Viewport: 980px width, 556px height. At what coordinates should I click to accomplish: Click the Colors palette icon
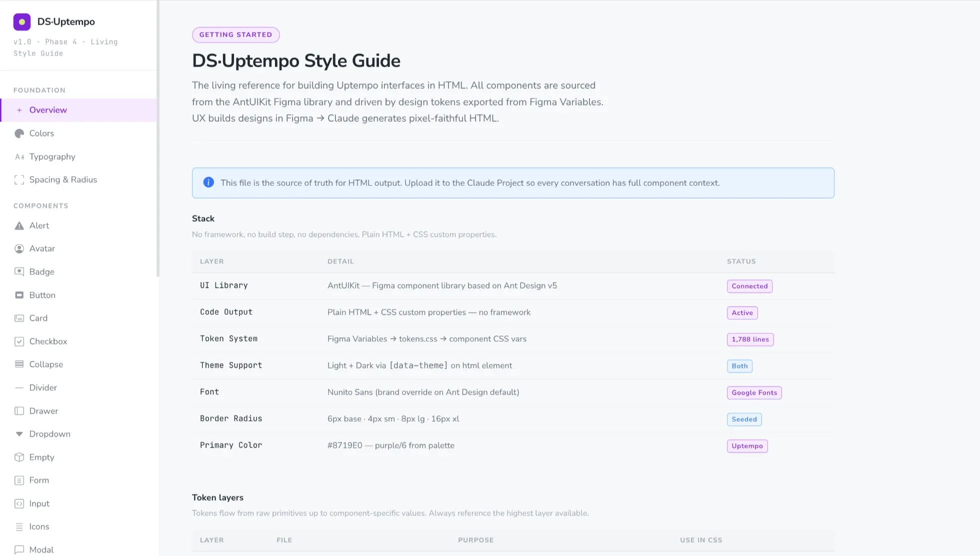click(19, 133)
